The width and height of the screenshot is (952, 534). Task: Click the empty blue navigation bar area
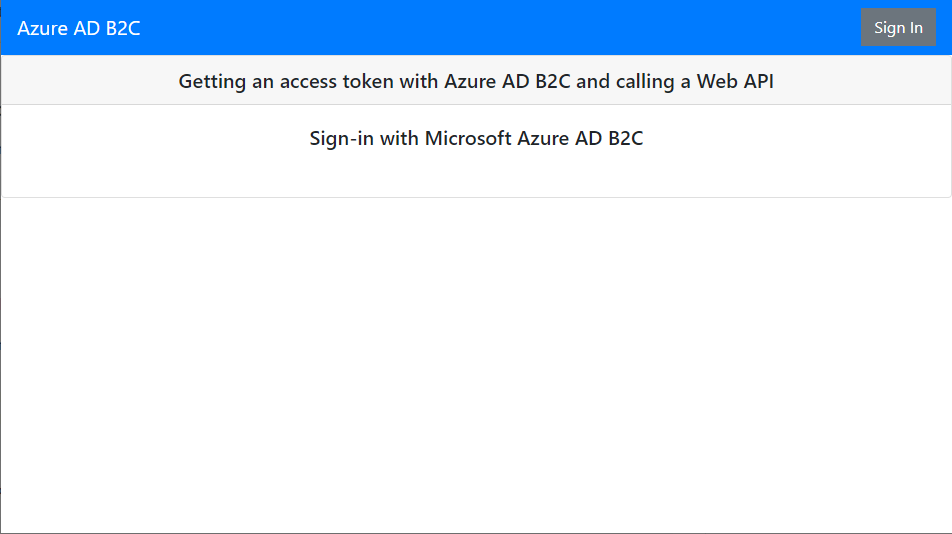pyautogui.click(x=500, y=27)
